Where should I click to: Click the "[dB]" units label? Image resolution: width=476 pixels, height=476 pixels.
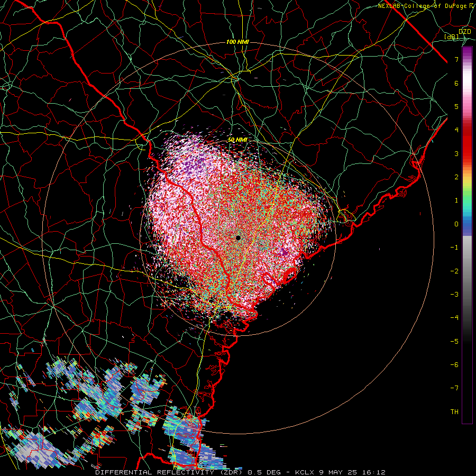pos(452,36)
